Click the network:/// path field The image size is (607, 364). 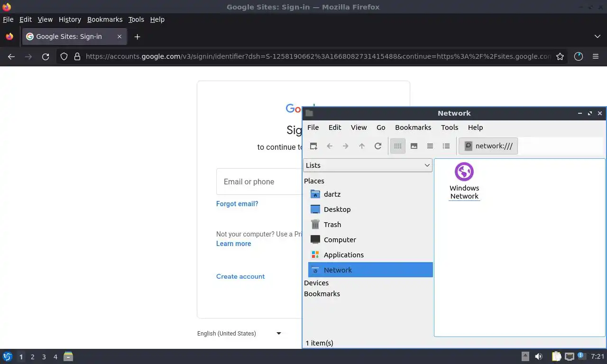(x=488, y=146)
